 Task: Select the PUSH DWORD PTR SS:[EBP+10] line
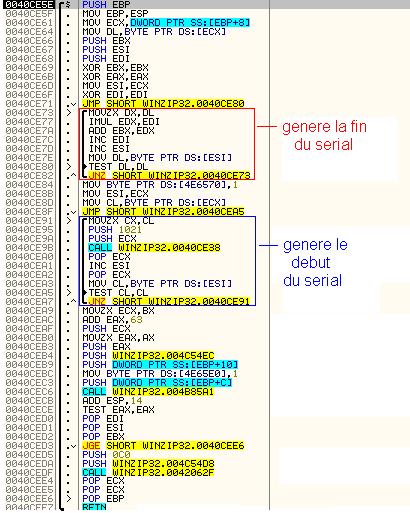160,365
